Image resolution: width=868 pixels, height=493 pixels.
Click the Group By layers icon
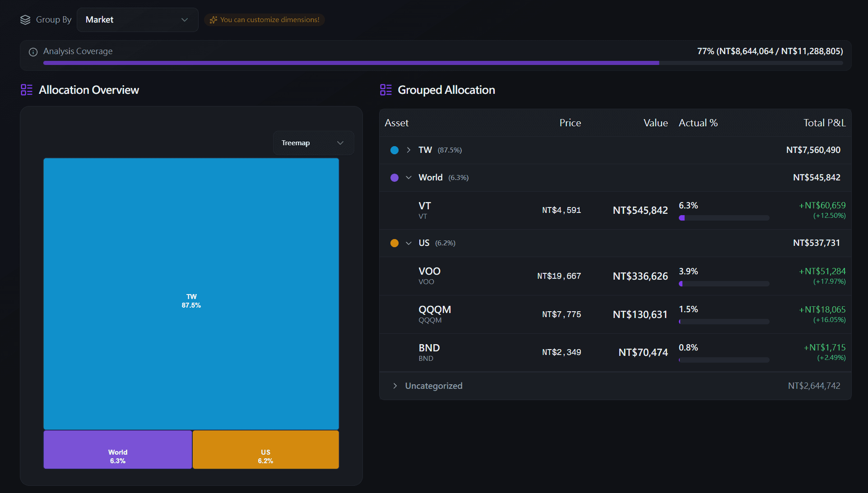[x=25, y=20]
